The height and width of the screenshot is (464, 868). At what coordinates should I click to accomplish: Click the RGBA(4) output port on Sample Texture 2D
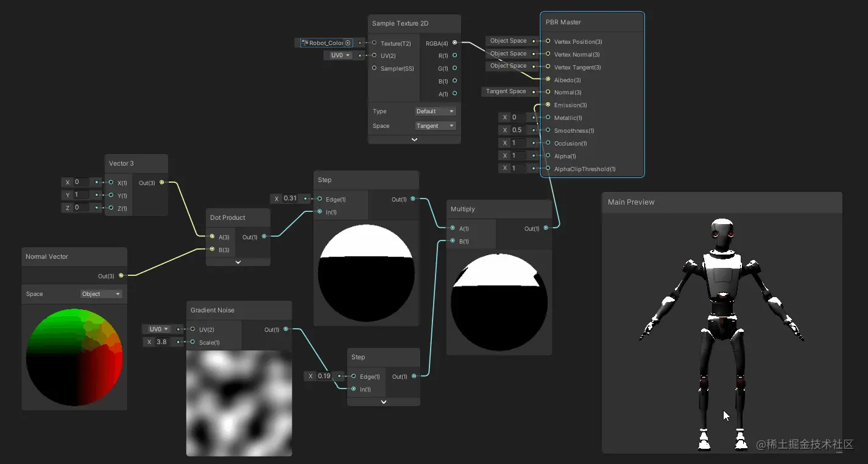[455, 43]
